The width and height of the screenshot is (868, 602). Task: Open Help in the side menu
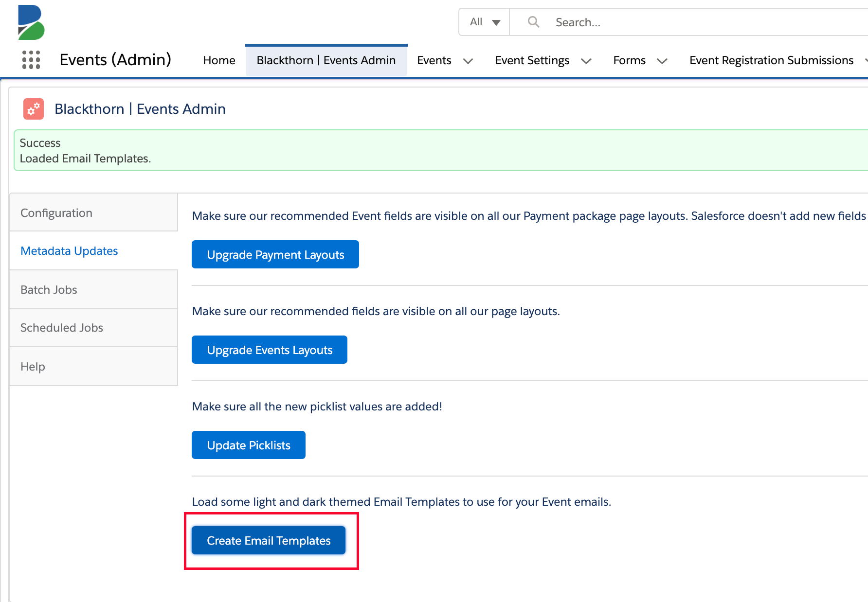[93, 367]
